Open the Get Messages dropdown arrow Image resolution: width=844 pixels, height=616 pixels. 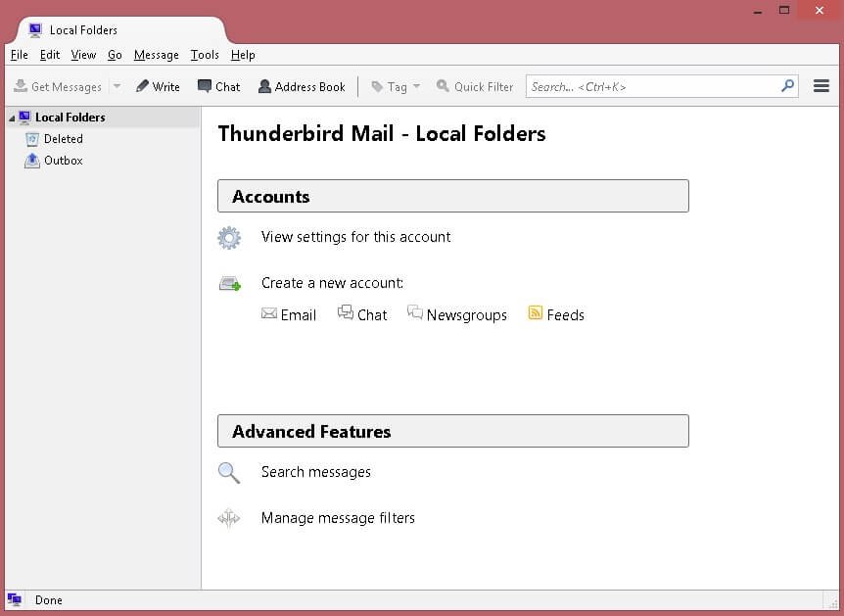point(117,86)
